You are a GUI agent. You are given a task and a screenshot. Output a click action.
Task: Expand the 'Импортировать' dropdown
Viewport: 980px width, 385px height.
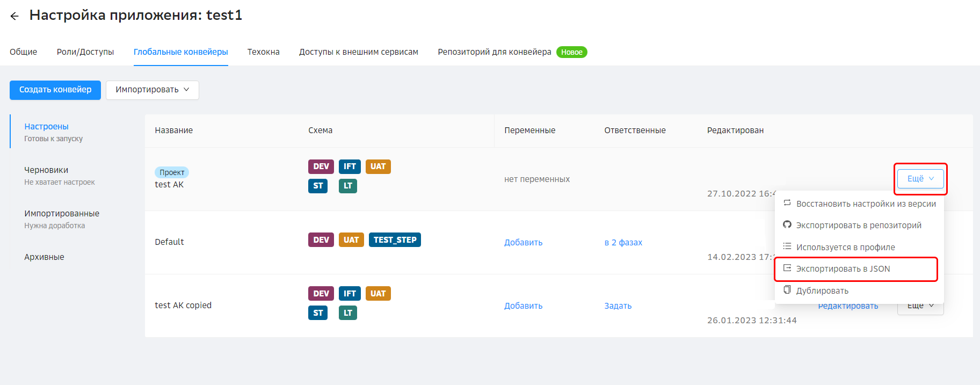click(152, 90)
